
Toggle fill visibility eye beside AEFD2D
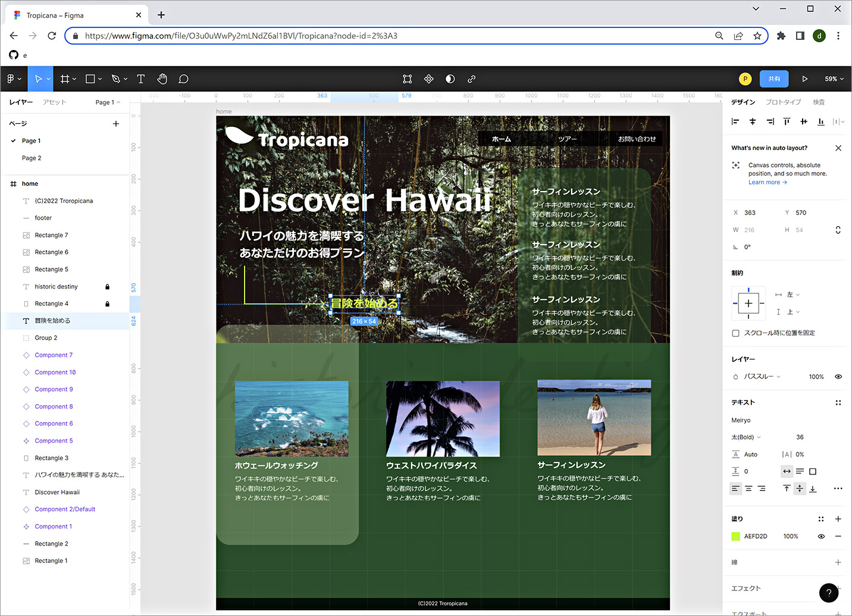(821, 536)
